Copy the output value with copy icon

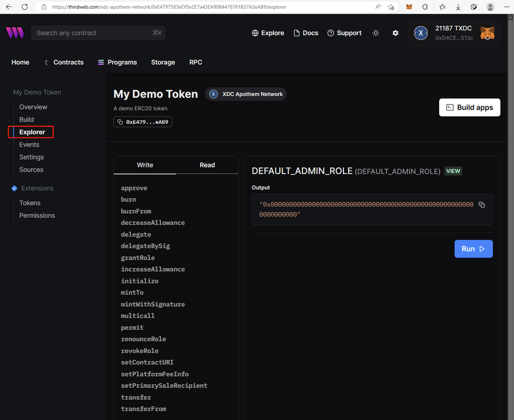point(482,205)
